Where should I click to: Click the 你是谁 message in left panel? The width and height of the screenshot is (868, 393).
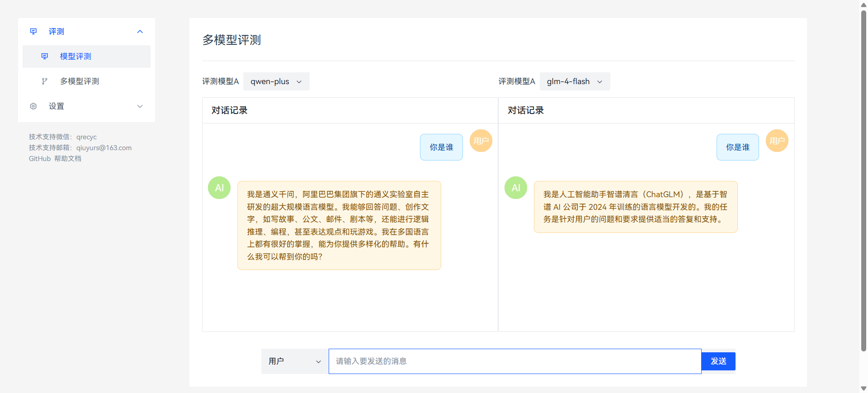point(441,147)
